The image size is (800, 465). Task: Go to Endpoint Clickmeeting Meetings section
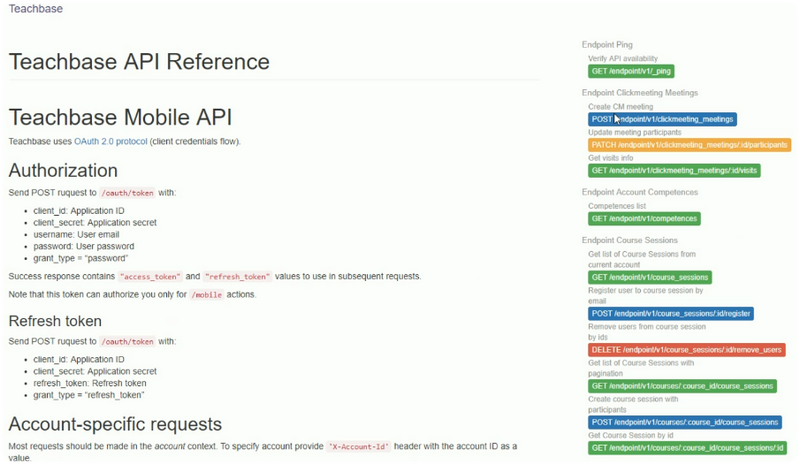tap(639, 93)
